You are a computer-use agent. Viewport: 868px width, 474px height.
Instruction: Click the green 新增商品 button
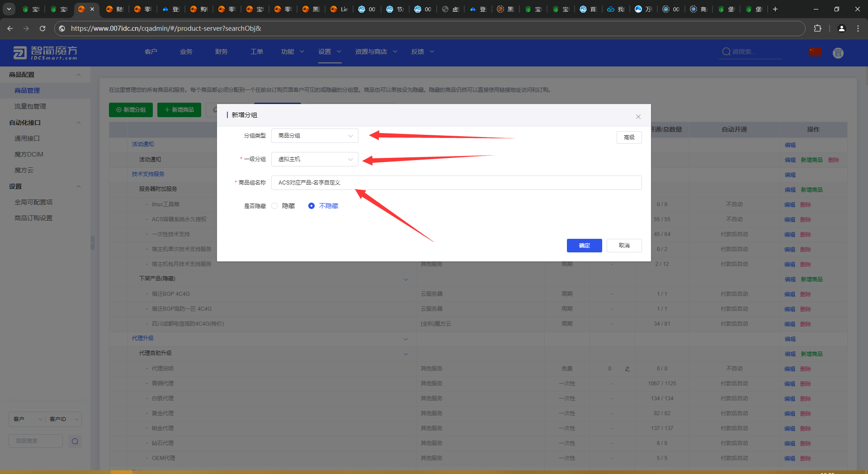179,110
